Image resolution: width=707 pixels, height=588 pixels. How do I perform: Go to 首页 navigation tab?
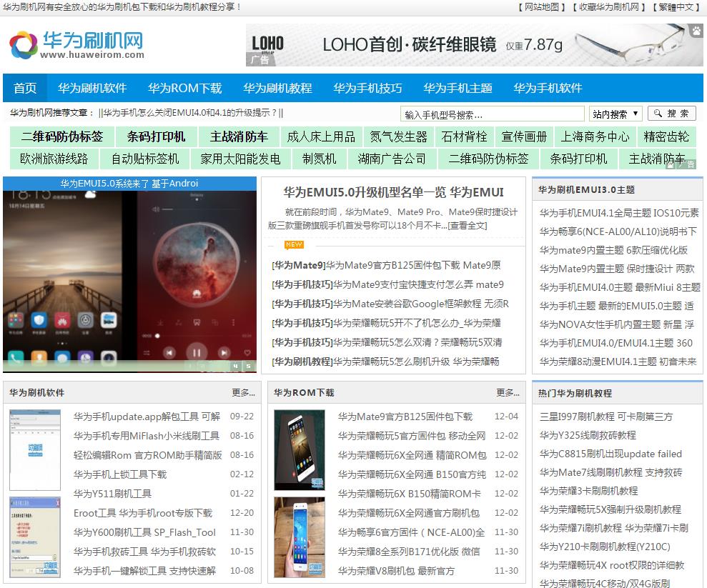(25, 88)
